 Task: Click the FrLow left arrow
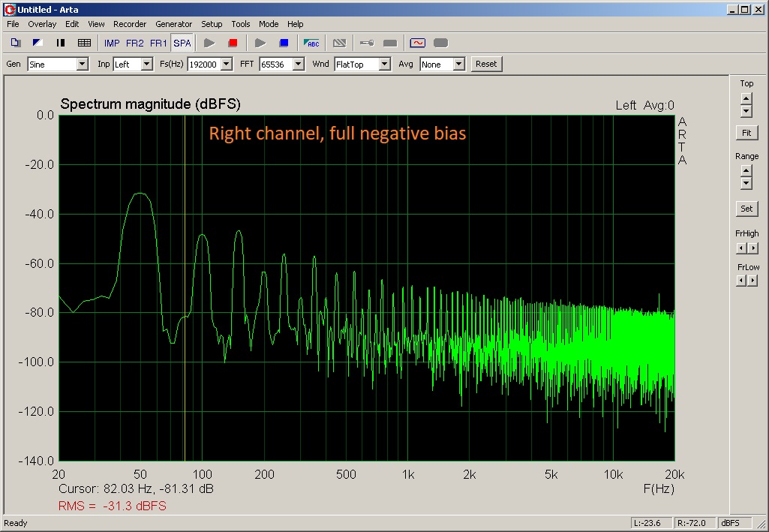click(741, 281)
